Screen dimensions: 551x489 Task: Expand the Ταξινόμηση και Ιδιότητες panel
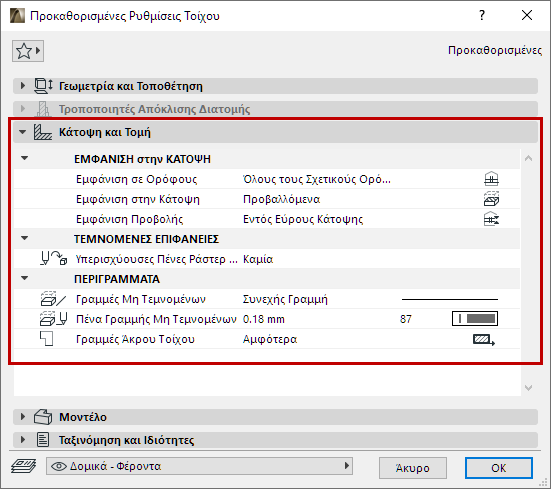[x=23, y=439]
